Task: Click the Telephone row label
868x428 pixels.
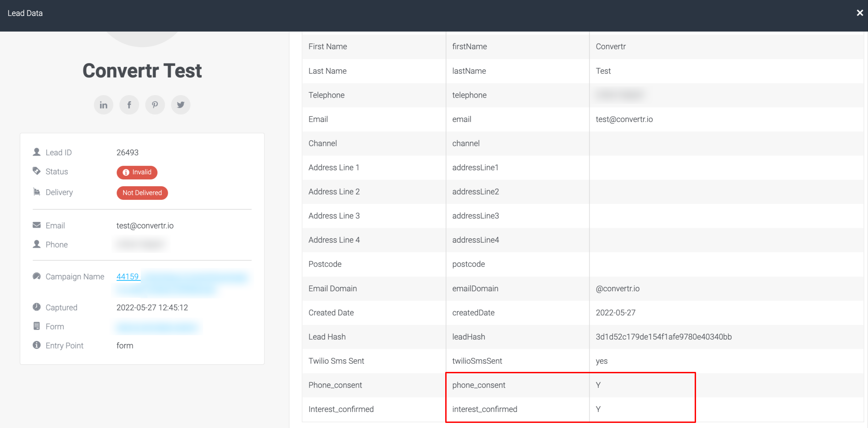Action: pyautogui.click(x=326, y=95)
